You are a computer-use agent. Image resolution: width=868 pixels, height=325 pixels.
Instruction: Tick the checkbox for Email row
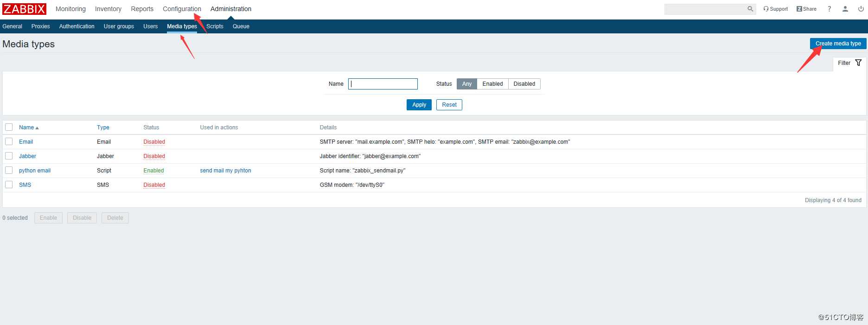(9, 141)
